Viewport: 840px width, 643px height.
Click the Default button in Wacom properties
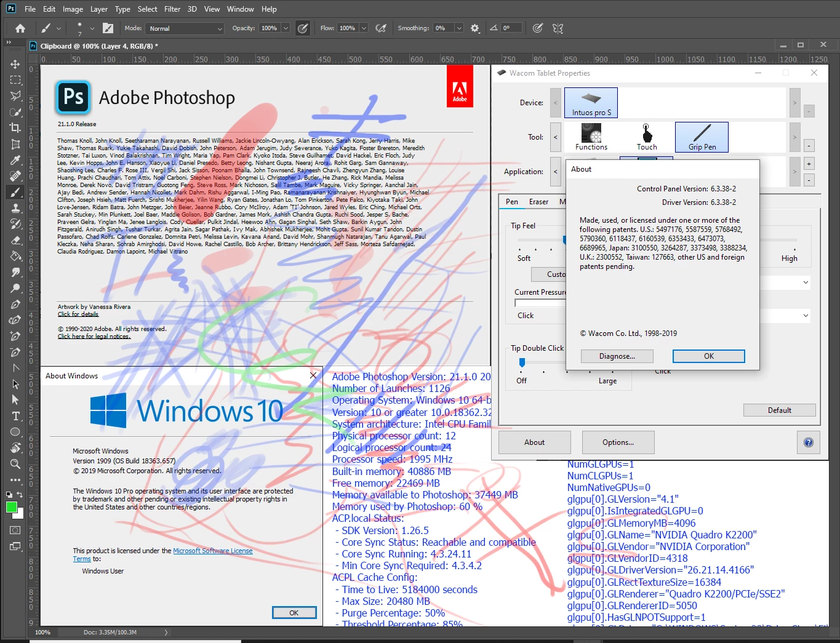pos(780,410)
